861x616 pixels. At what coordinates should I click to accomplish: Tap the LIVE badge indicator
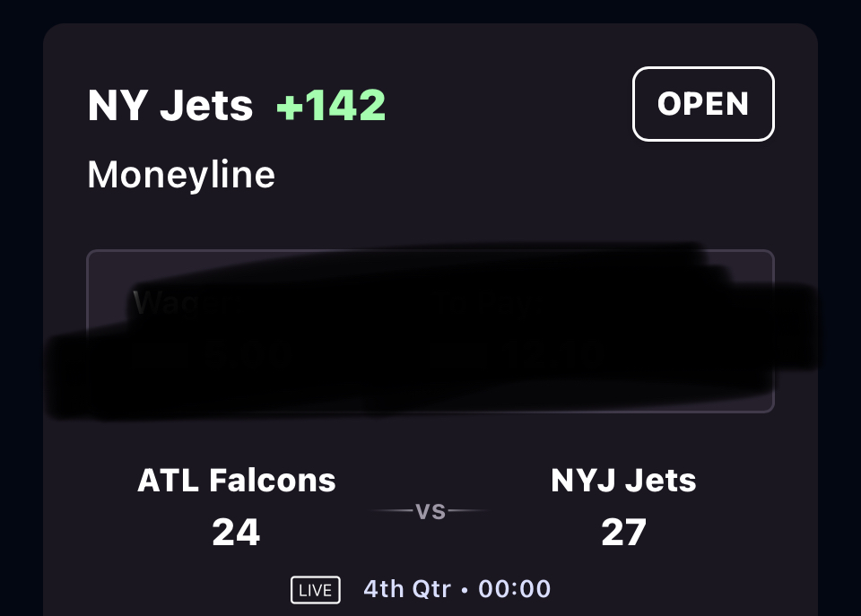click(x=316, y=590)
